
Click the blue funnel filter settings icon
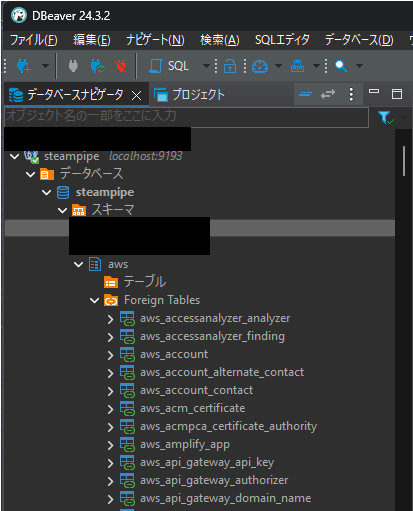point(386,117)
